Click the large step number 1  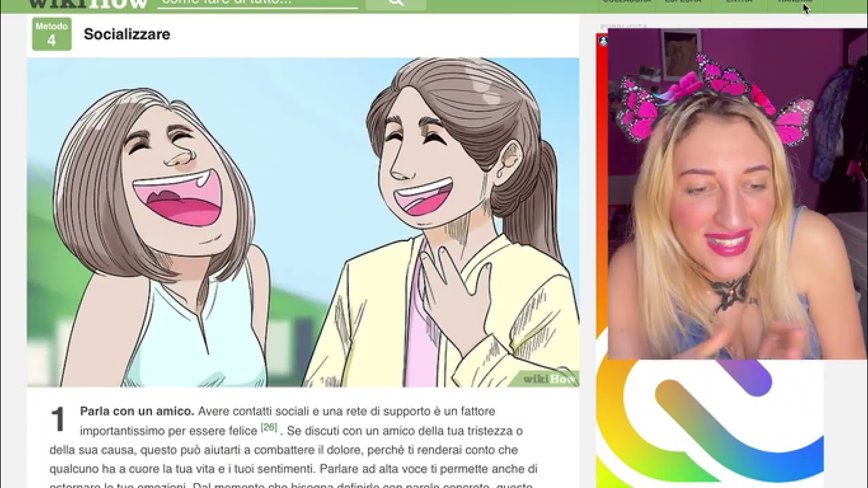(x=58, y=420)
